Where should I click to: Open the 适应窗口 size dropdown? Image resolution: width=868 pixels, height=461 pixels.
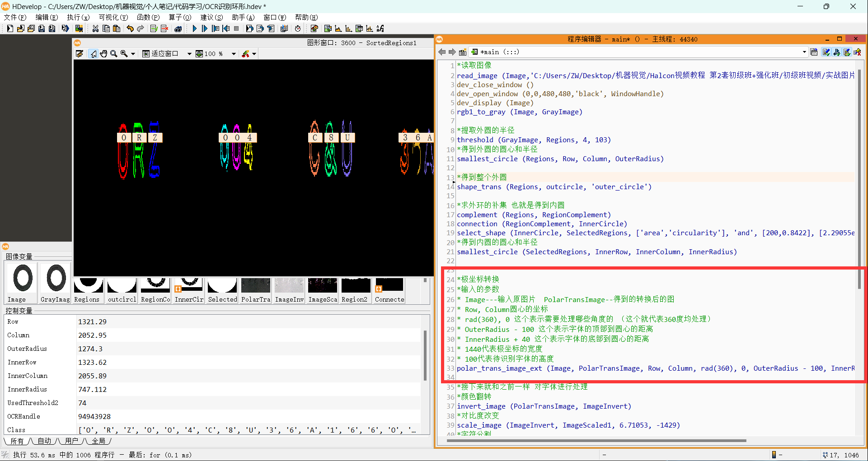click(x=189, y=54)
